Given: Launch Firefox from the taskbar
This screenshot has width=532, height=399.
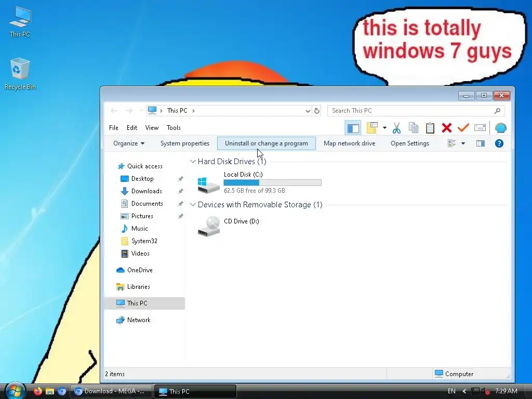Looking at the screenshot, I should pos(37,391).
